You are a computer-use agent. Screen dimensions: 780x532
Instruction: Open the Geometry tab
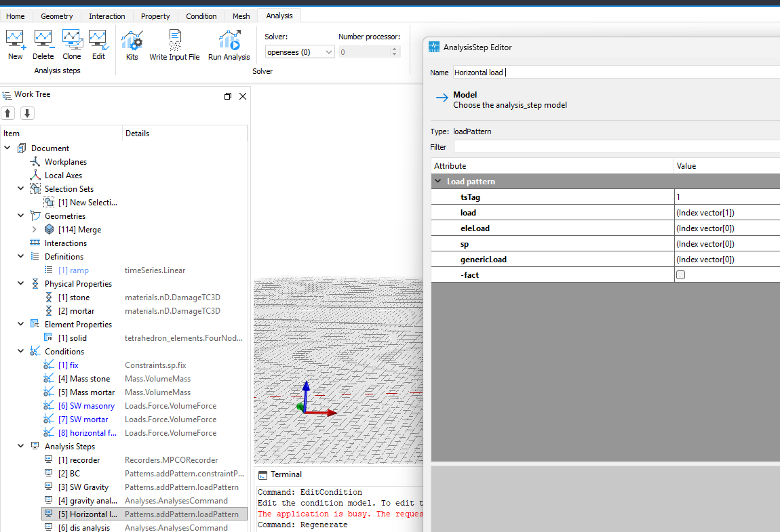[57, 16]
